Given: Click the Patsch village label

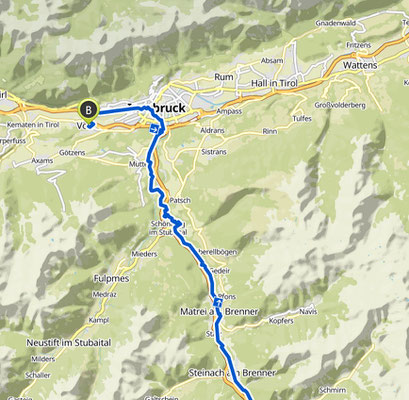Looking at the screenshot, I should point(180,200).
